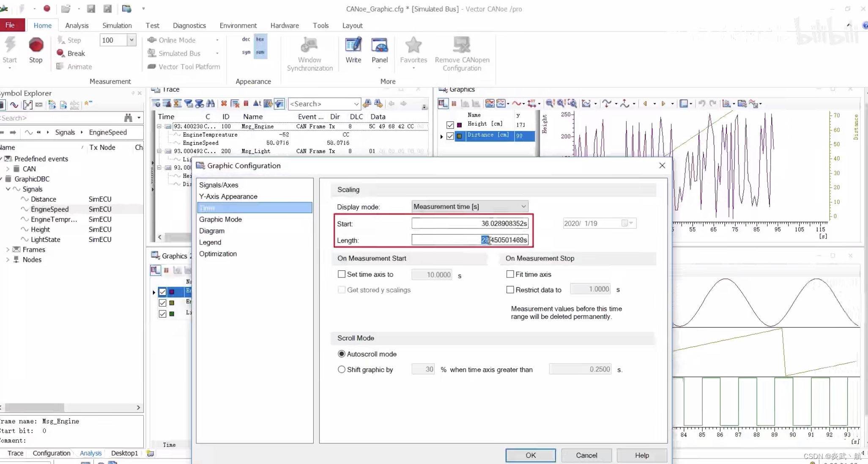Click binoculars find icon in Symbol Explorer
868x464 pixels.
point(128,118)
